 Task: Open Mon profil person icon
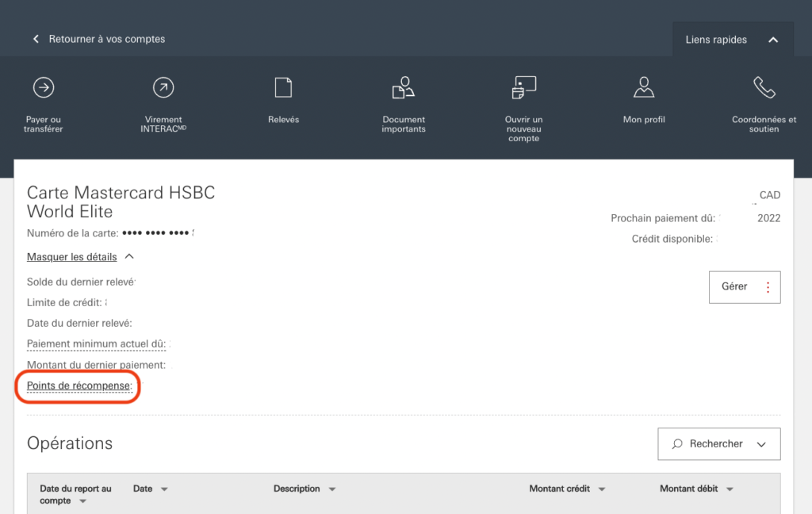click(643, 87)
